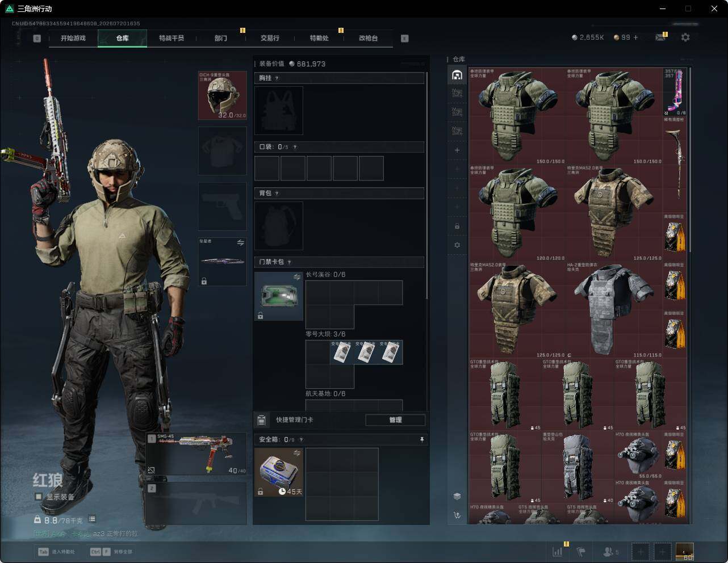This screenshot has height=563, width=728.
Task: Pin the 安全箱 panel
Action: pyautogui.click(x=421, y=439)
